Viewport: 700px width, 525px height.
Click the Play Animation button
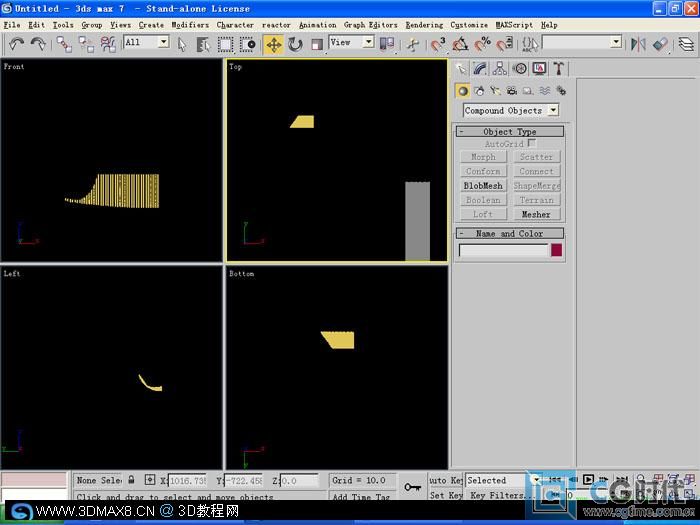(x=588, y=479)
